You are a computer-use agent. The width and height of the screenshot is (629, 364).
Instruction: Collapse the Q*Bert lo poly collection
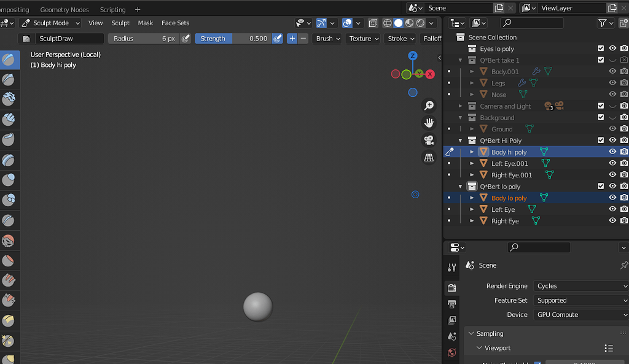point(461,187)
